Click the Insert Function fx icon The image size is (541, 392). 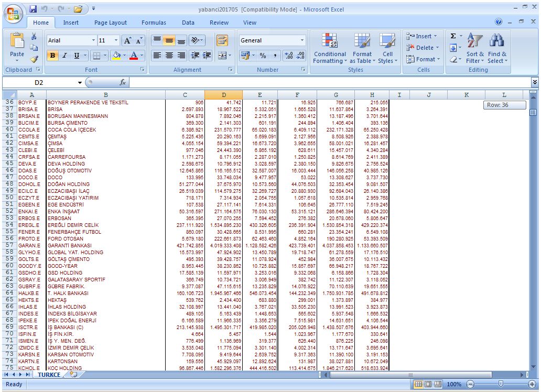tap(123, 82)
